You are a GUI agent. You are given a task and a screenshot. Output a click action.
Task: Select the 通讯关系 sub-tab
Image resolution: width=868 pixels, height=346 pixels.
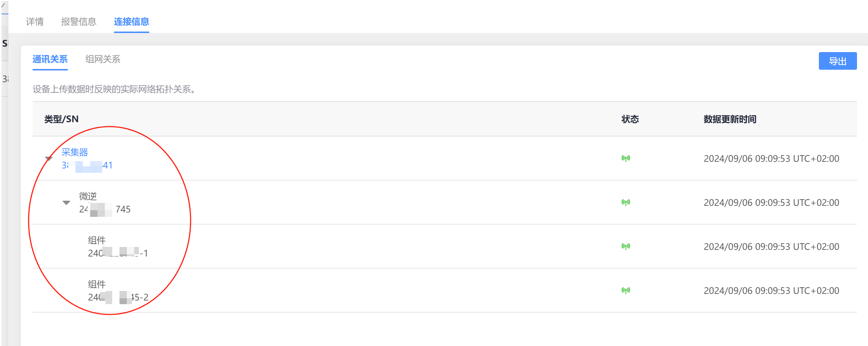pos(50,59)
